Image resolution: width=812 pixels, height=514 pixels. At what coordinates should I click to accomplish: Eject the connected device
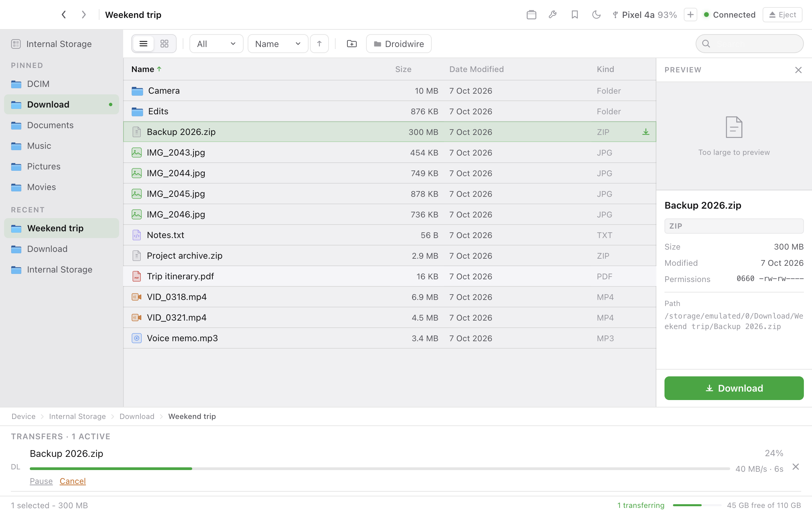click(x=782, y=15)
